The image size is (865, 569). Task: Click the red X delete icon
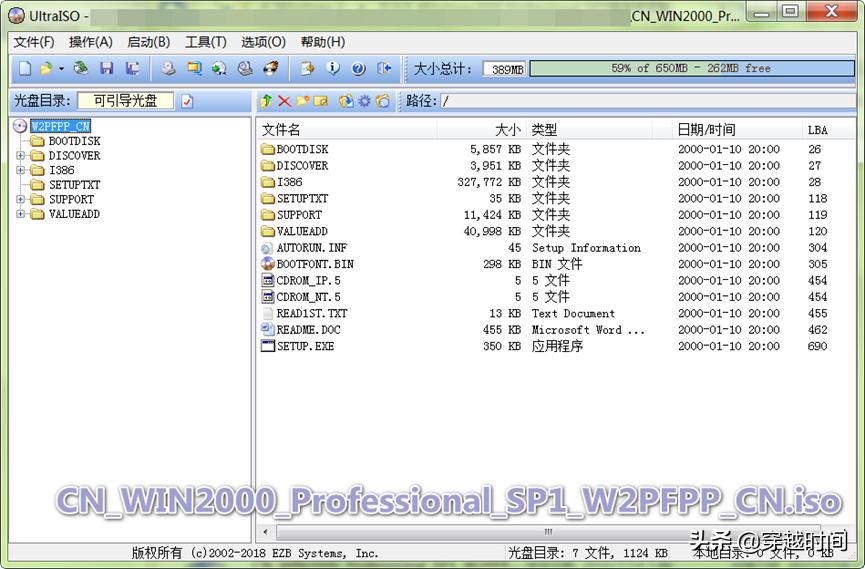[x=285, y=101]
